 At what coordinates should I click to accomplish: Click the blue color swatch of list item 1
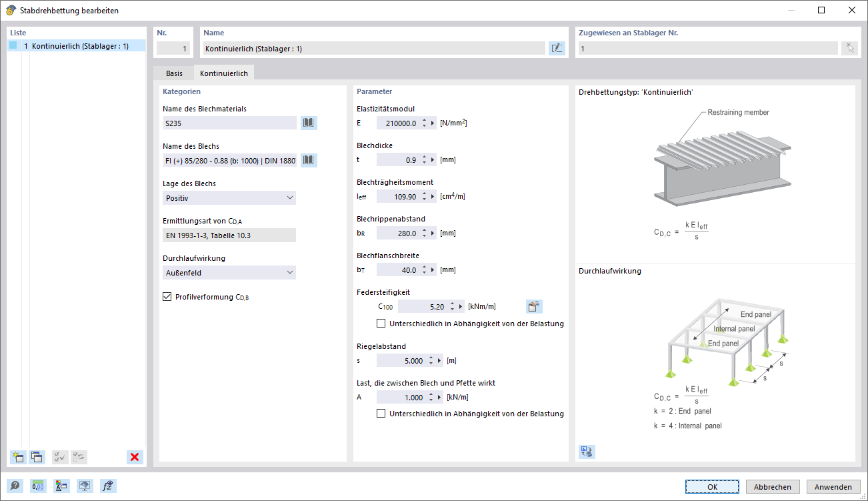[x=13, y=45]
